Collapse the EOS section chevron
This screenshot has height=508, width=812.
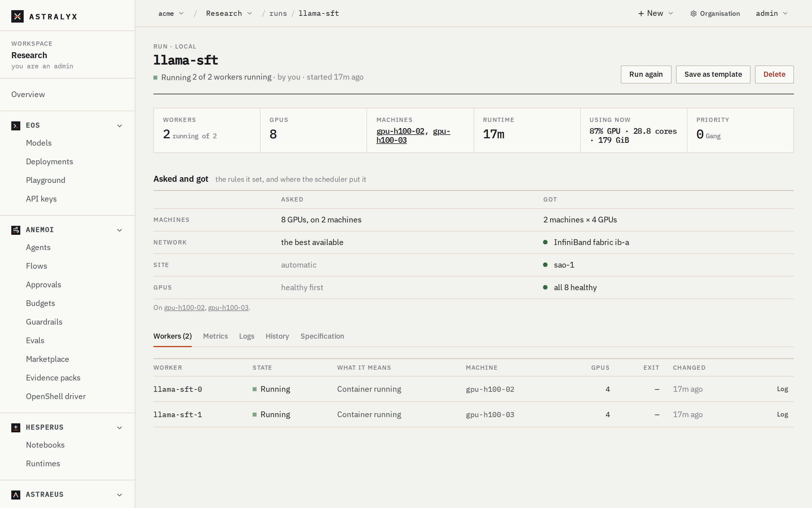(120, 126)
